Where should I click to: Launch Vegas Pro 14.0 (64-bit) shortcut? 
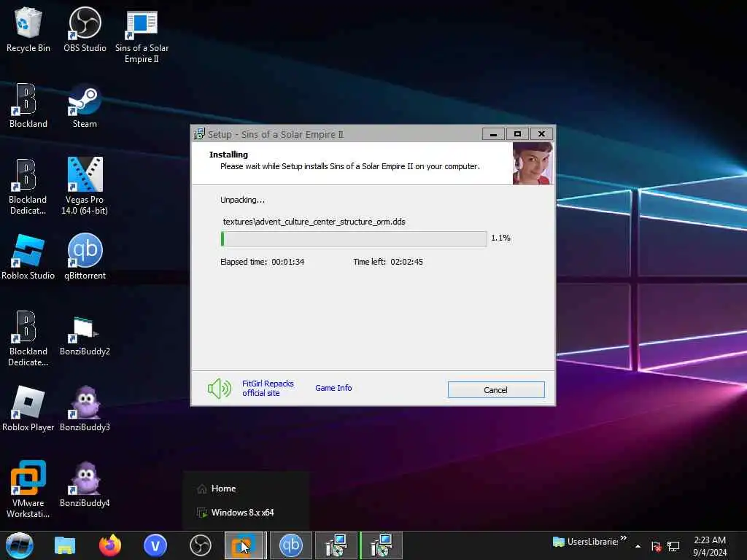85,187
